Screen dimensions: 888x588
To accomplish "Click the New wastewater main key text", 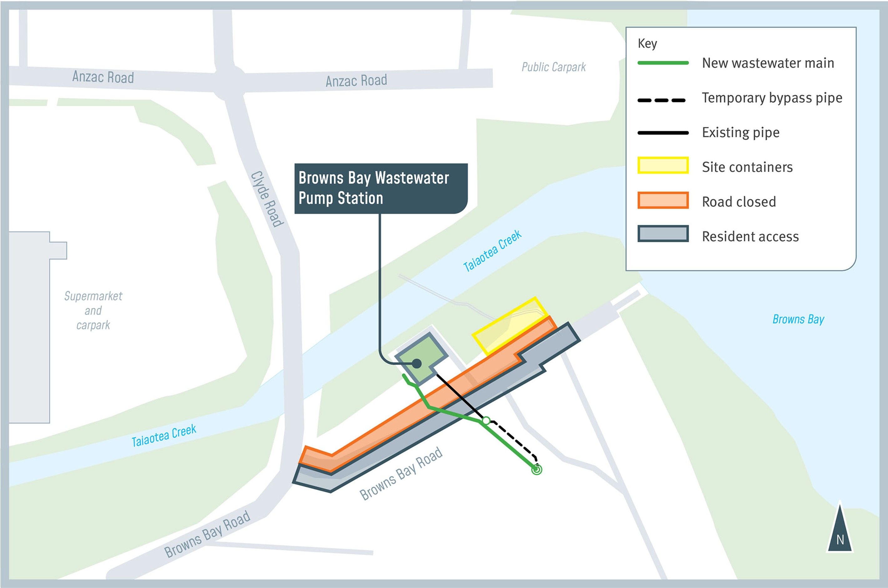I will (768, 63).
